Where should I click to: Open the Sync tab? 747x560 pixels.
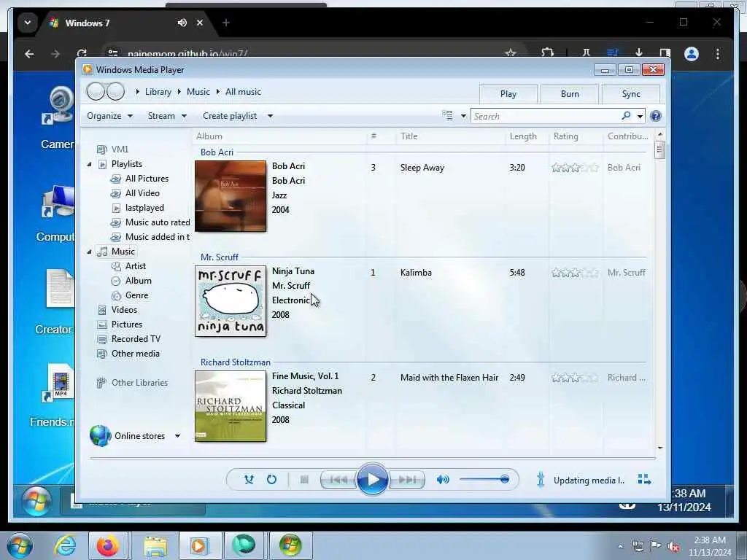(x=631, y=94)
